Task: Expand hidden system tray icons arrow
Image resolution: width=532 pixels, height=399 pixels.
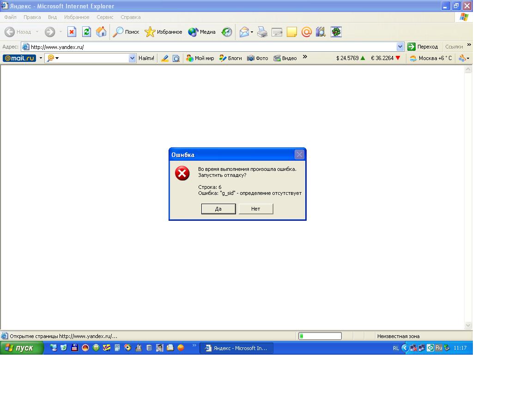Action: (405, 348)
